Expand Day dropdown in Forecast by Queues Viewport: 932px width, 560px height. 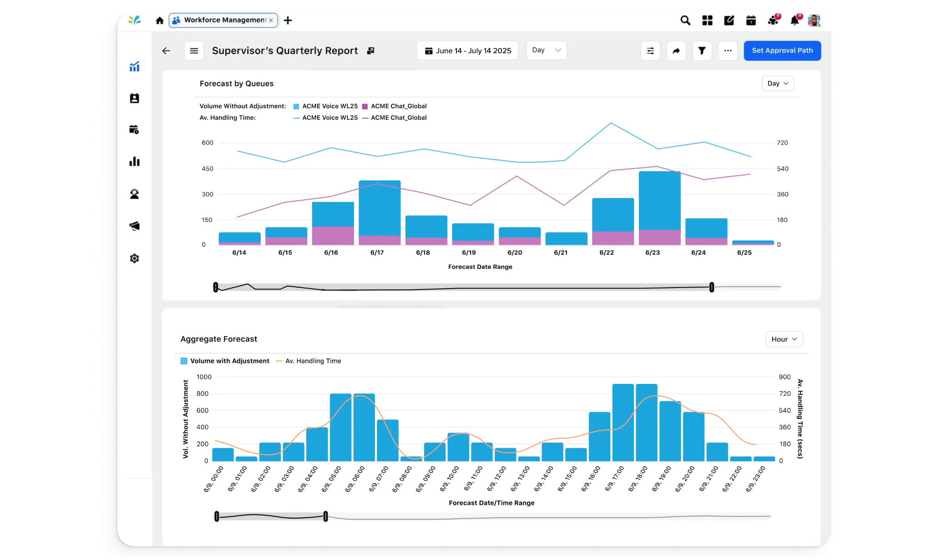pos(777,84)
